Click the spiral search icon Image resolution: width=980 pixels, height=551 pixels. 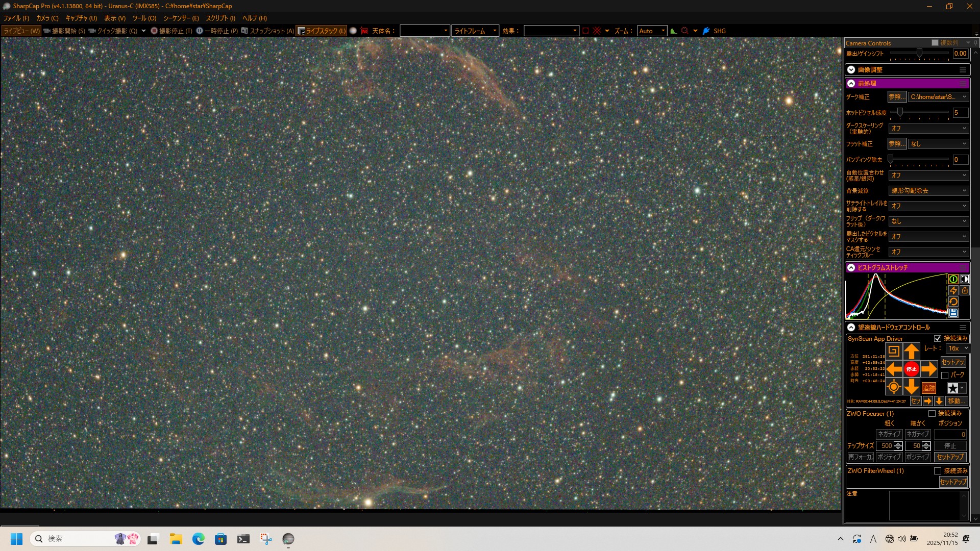893,351
